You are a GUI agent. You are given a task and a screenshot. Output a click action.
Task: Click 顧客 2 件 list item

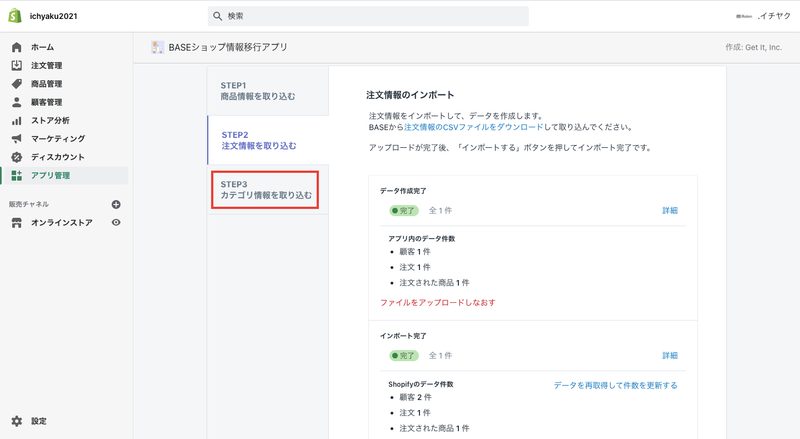415,397
